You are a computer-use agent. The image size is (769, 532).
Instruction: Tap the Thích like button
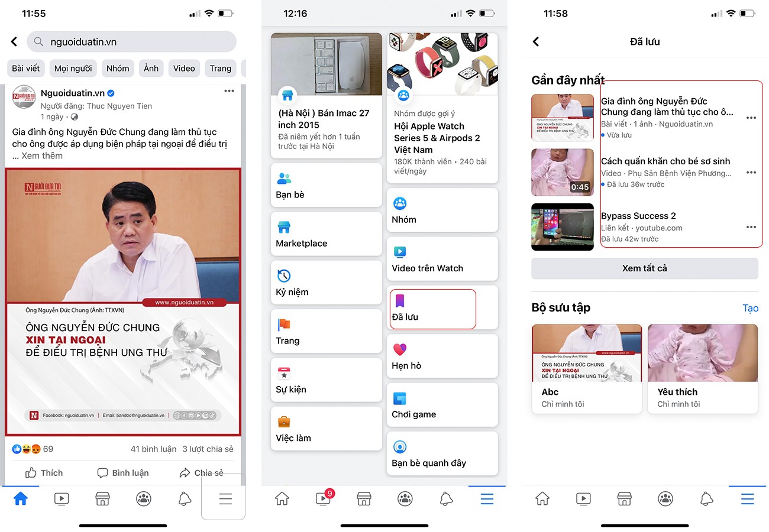[44, 473]
